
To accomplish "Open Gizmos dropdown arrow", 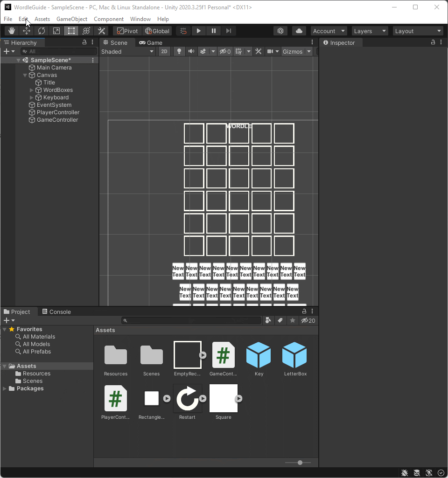I will pos(309,51).
